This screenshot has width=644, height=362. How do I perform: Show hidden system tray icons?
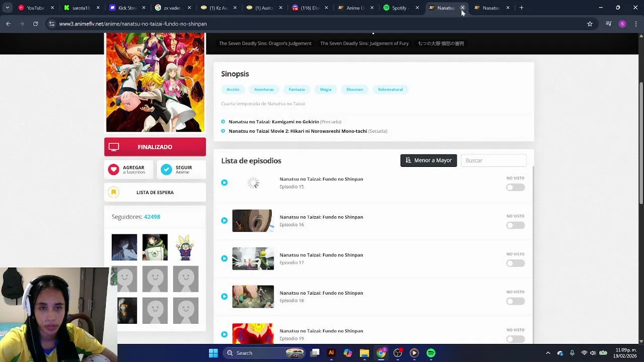[548, 353]
